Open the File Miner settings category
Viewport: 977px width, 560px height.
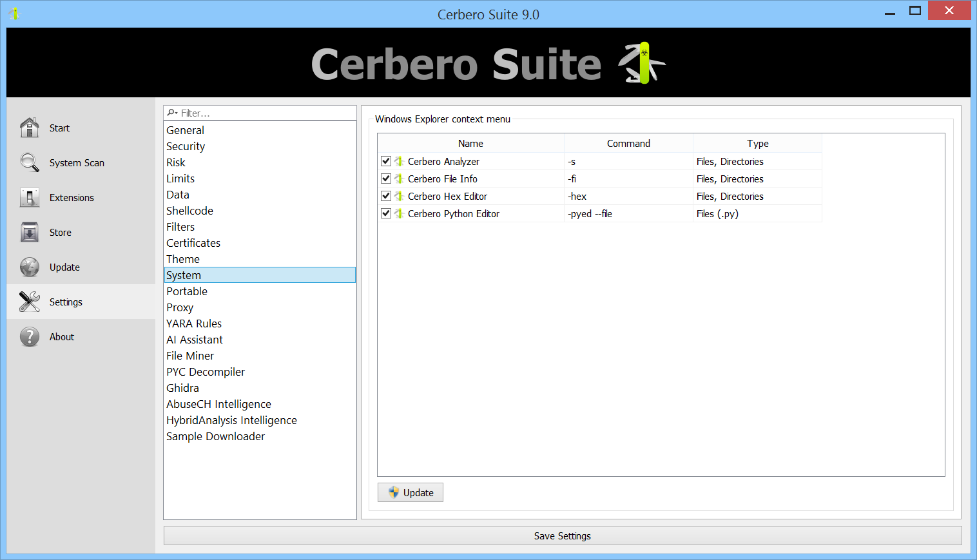tap(260, 356)
